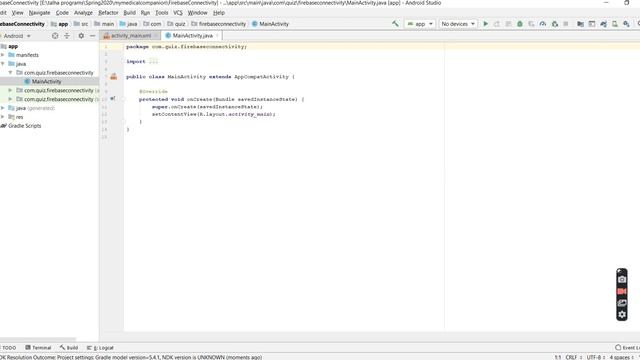This screenshot has width=640, height=360.
Task: Open the No devices dropdown
Action: tap(458, 24)
